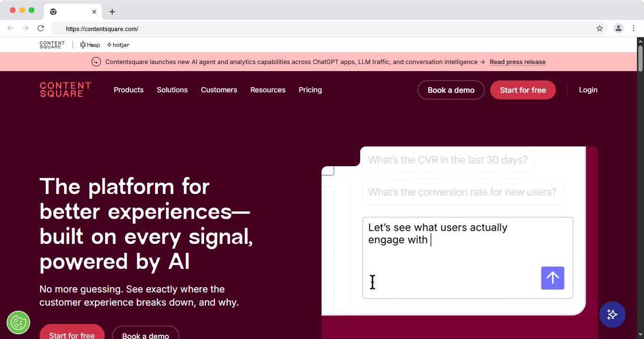Select the CVR last 30 days suggestion
This screenshot has width=644, height=339.
[448, 160]
